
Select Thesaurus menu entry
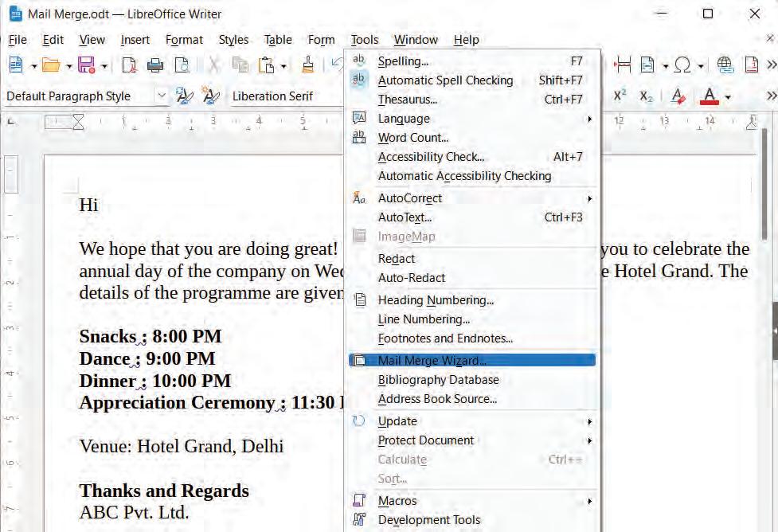click(472, 100)
